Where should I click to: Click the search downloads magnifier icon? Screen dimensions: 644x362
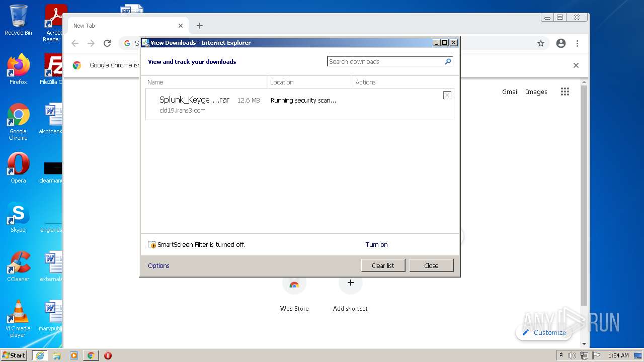448,61
